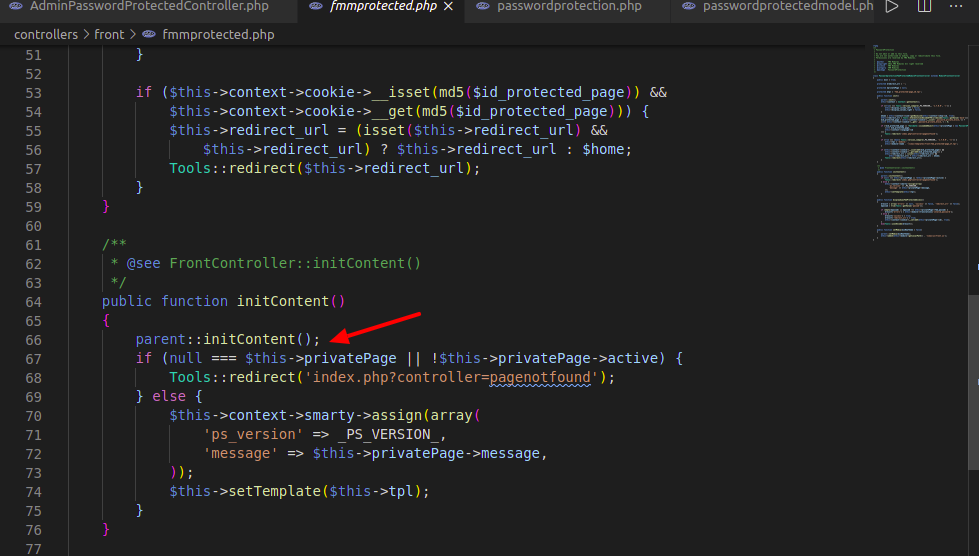Click the vertical editor scrollbar thumb

point(973,382)
